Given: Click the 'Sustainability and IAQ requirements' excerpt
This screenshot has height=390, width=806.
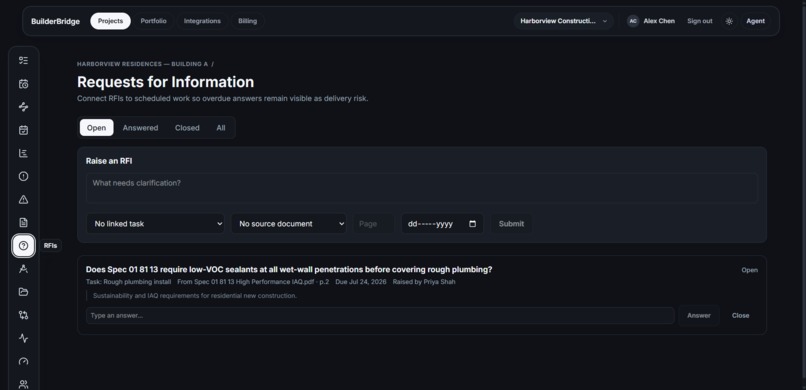Looking at the screenshot, I should 195,296.
